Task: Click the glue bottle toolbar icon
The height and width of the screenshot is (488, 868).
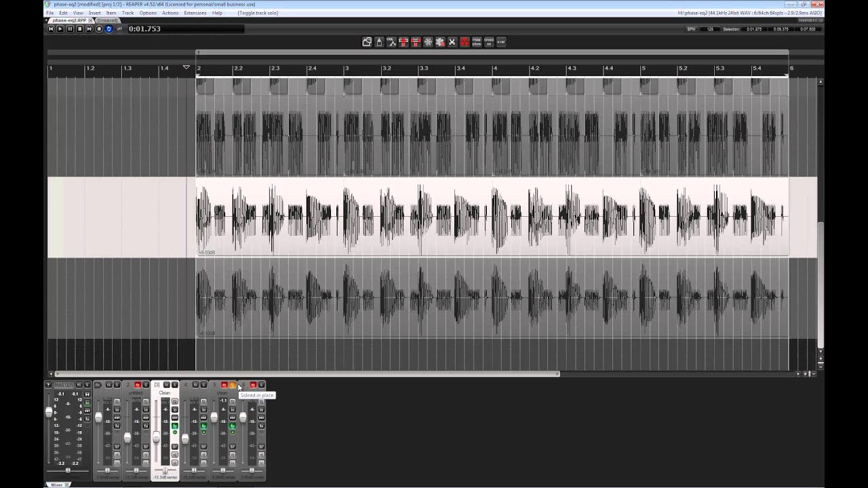Action: tap(379, 42)
